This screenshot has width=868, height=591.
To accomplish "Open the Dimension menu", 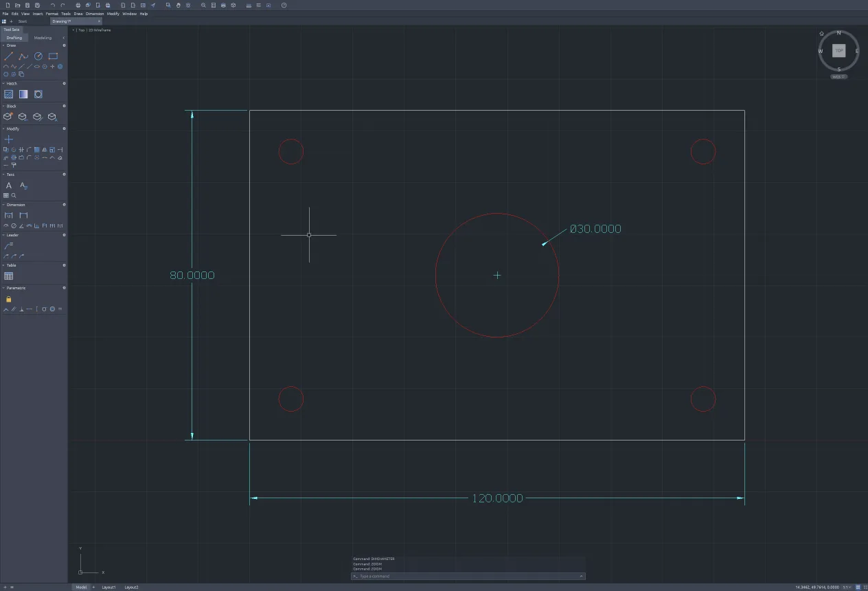I will point(95,14).
